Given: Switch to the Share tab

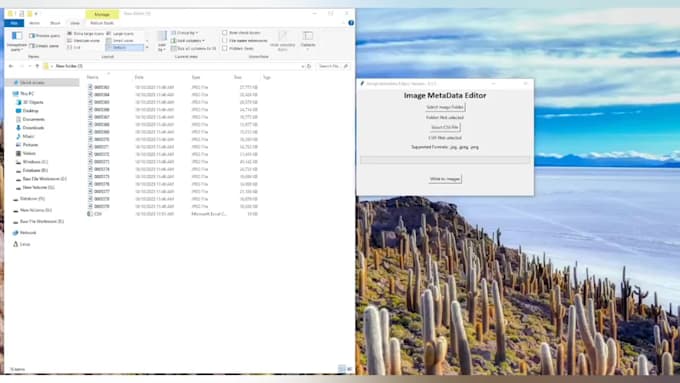Looking at the screenshot, I should [55, 23].
